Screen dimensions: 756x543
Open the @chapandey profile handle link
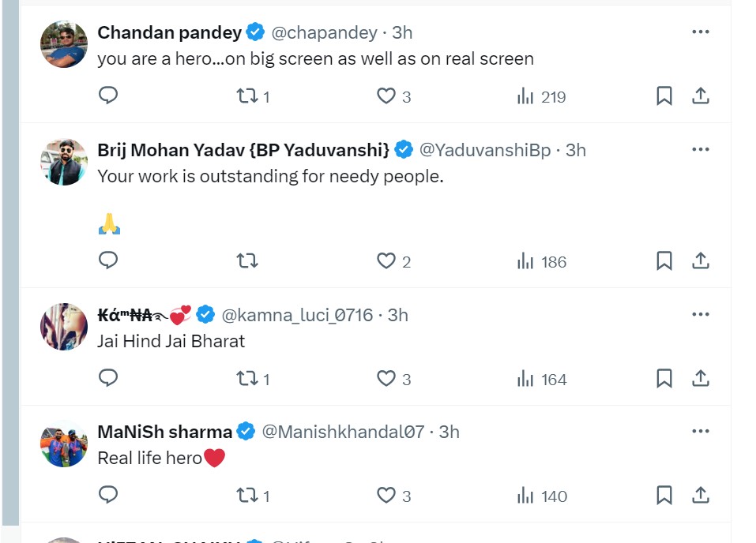point(324,32)
